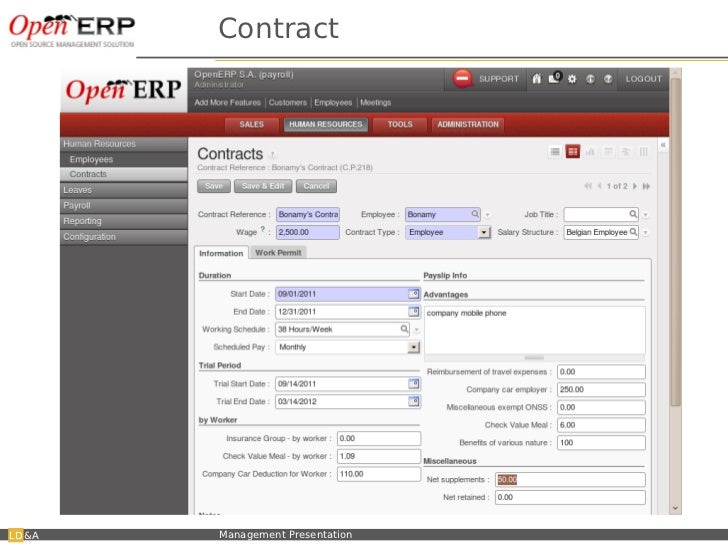The height and width of the screenshot is (546, 728).
Task: Click the Contract Reference field
Action: click(307, 214)
